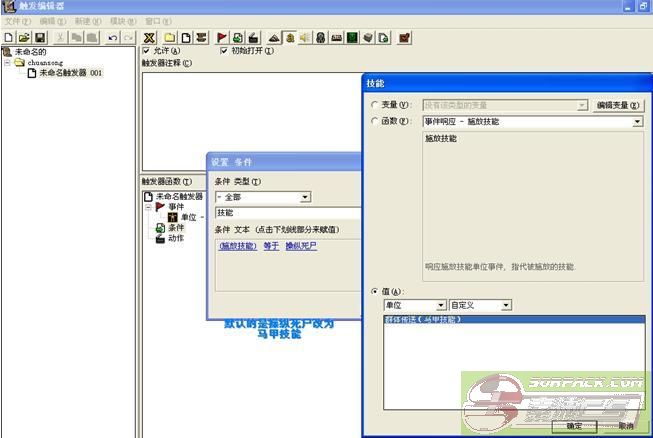Viewport: 653px width, 438px height.
Task: Open the Sound Editor speaker icon
Action: [304, 38]
